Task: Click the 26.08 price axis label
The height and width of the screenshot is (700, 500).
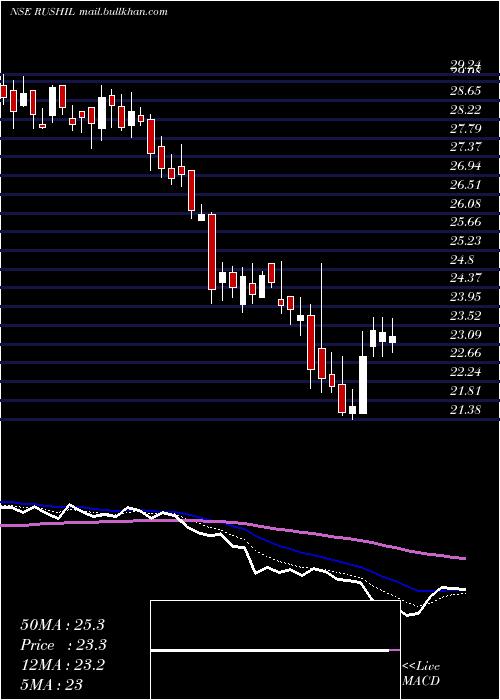Action: [x=465, y=204]
